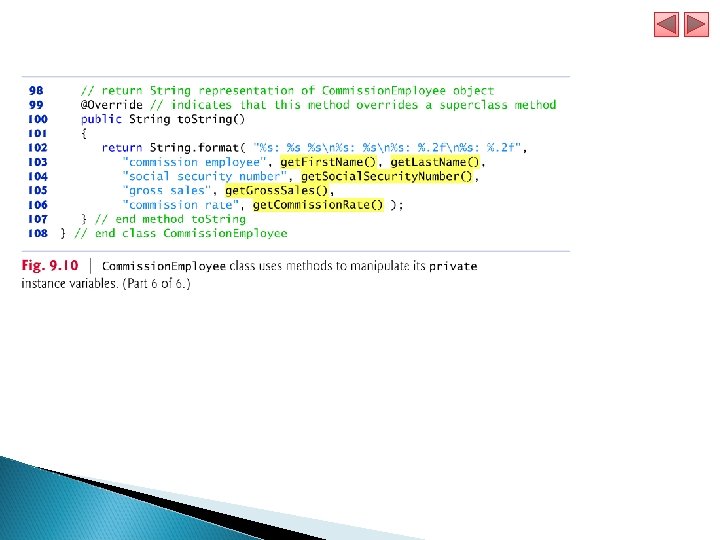Click the line number 108

[x=38, y=233]
